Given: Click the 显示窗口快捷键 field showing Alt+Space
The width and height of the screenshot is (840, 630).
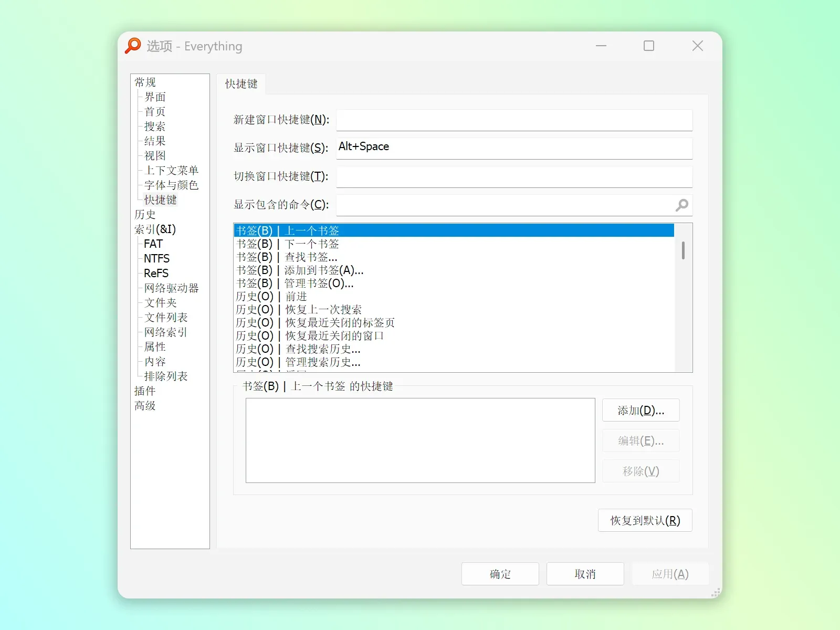Looking at the screenshot, I should pos(514,149).
